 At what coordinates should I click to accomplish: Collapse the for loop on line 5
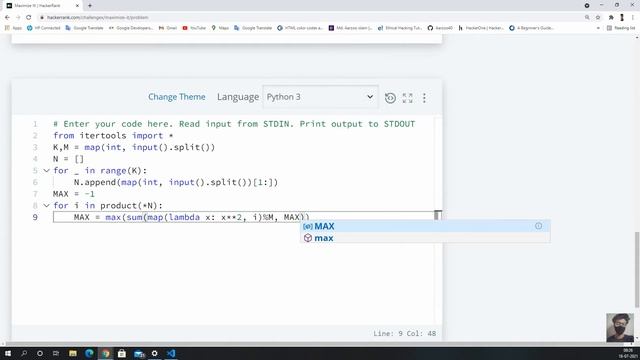[x=47, y=171]
